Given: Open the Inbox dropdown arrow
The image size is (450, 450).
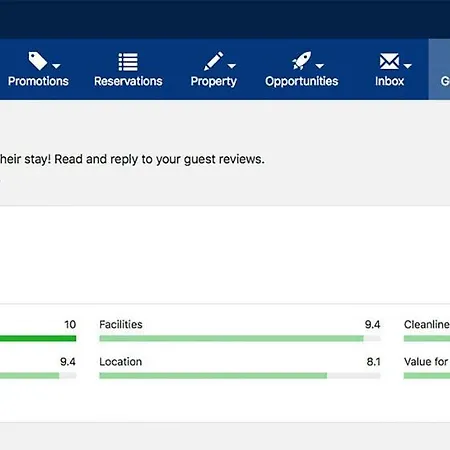Looking at the screenshot, I should (407, 66).
